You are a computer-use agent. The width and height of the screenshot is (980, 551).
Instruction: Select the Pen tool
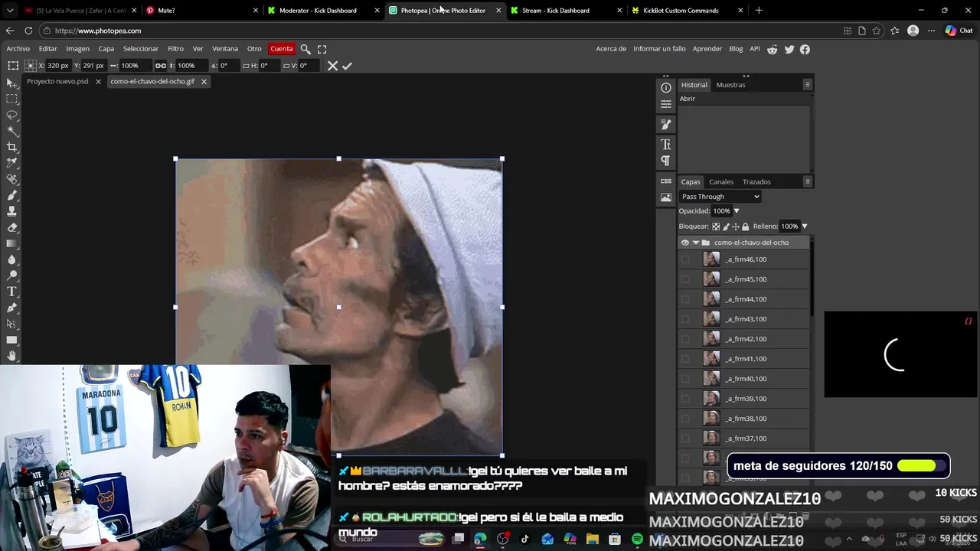tap(11, 308)
